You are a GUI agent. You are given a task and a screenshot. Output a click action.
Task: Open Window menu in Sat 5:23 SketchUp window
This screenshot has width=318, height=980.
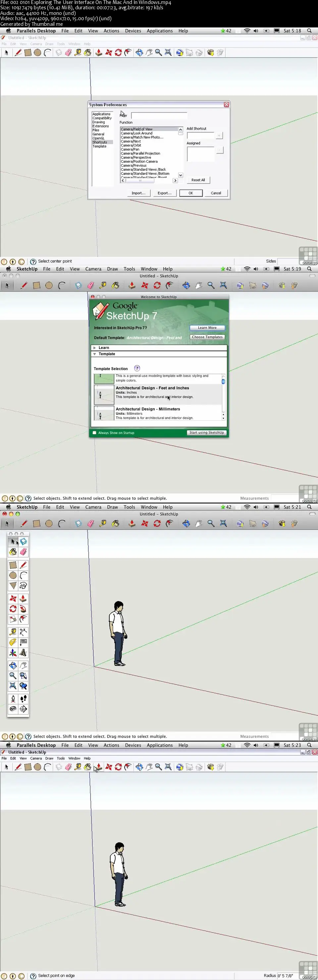point(74,758)
